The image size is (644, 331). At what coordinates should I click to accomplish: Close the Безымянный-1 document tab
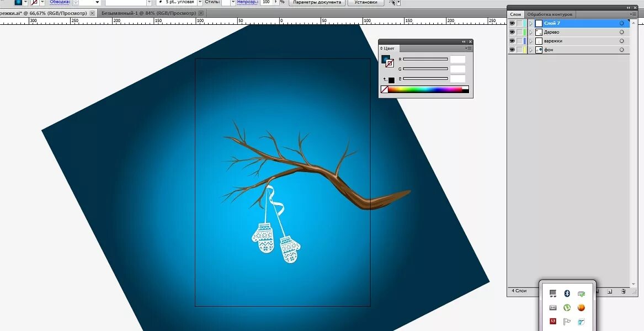pyautogui.click(x=201, y=13)
